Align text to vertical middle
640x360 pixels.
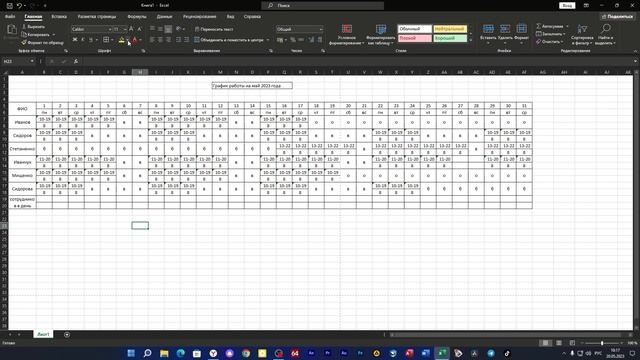(160, 29)
